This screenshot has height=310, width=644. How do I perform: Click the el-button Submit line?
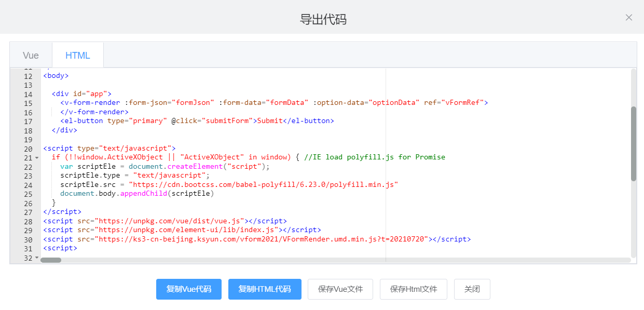(197, 121)
